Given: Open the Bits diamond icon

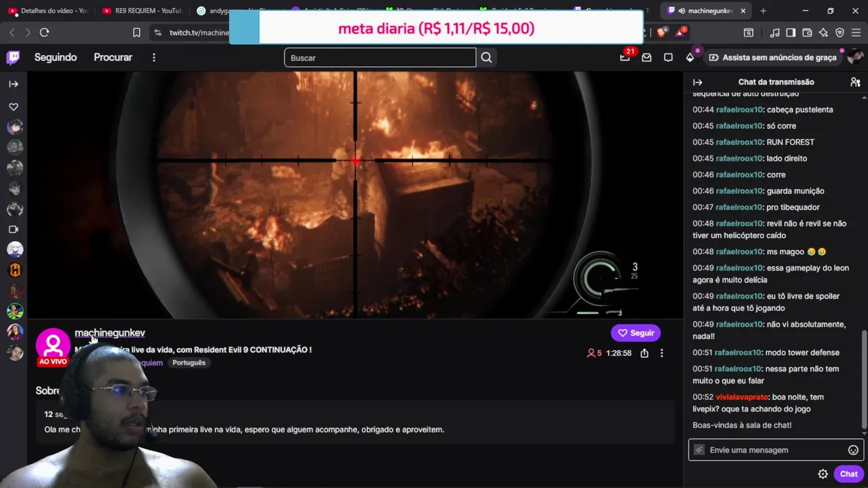Looking at the screenshot, I should (x=690, y=58).
